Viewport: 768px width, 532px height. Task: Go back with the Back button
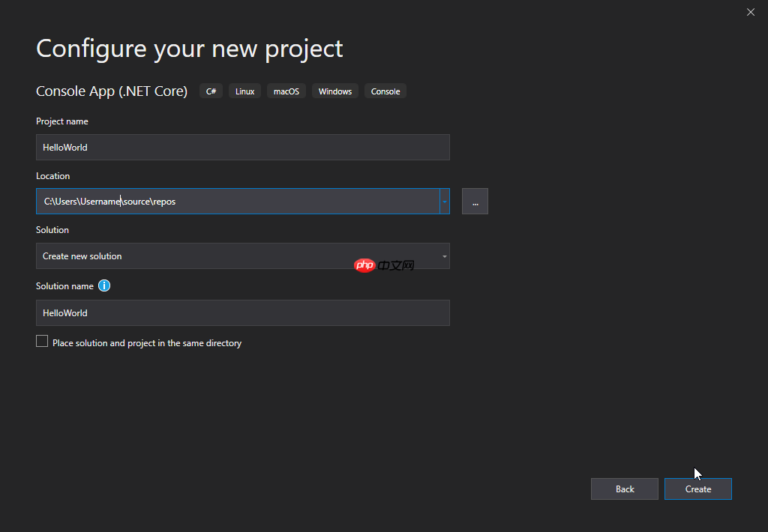[x=625, y=489]
